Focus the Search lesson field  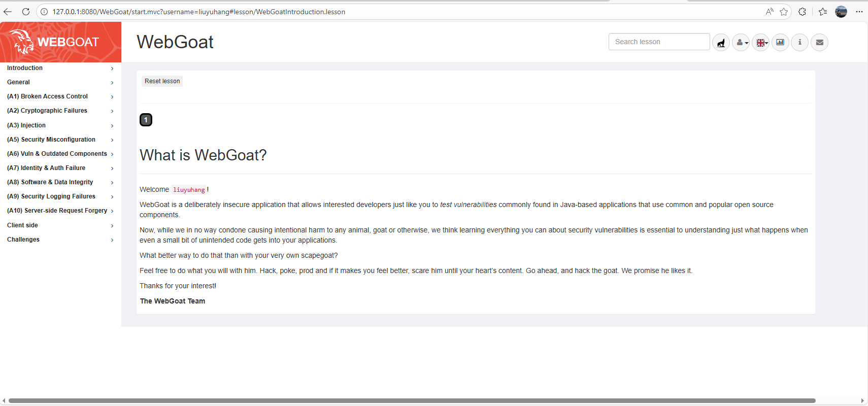(659, 42)
